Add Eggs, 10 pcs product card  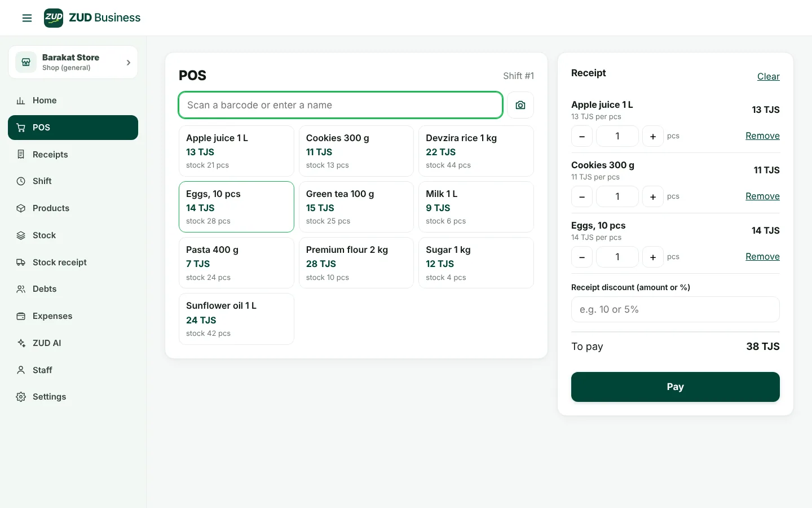tap(236, 207)
